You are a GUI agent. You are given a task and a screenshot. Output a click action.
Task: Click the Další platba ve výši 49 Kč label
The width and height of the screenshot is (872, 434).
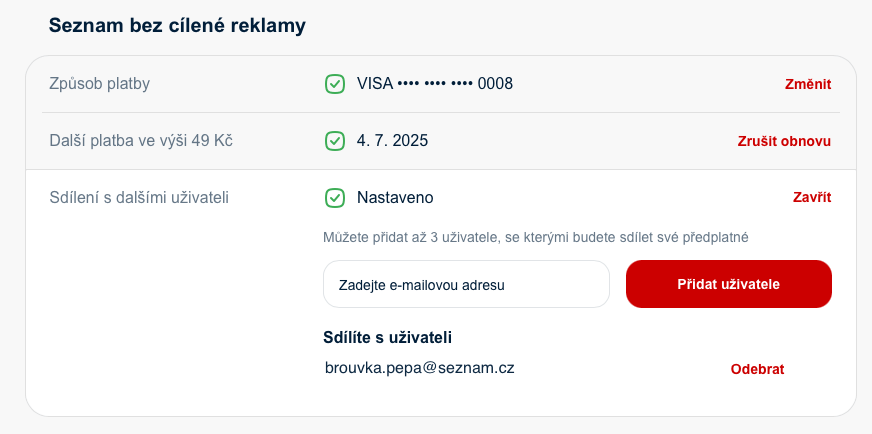tap(141, 141)
